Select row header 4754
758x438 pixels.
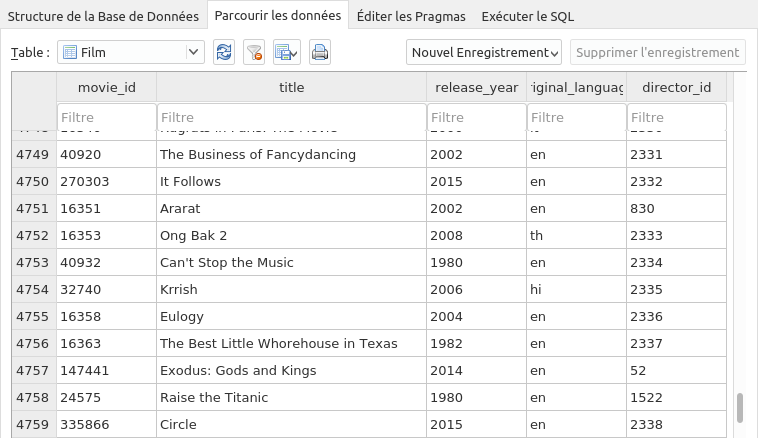point(34,290)
